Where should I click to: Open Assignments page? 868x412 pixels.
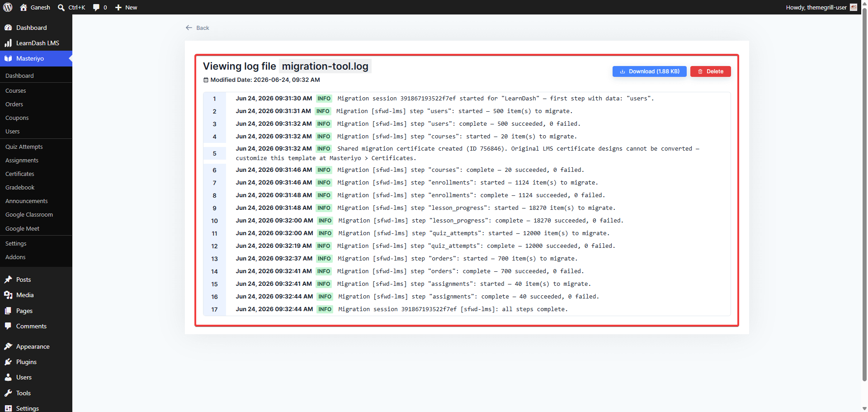[22, 160]
